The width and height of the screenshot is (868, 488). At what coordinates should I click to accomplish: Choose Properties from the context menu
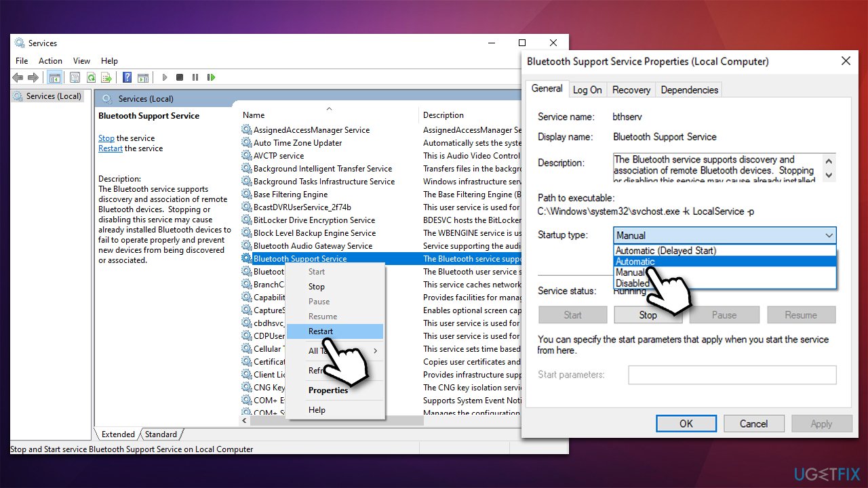click(335, 390)
